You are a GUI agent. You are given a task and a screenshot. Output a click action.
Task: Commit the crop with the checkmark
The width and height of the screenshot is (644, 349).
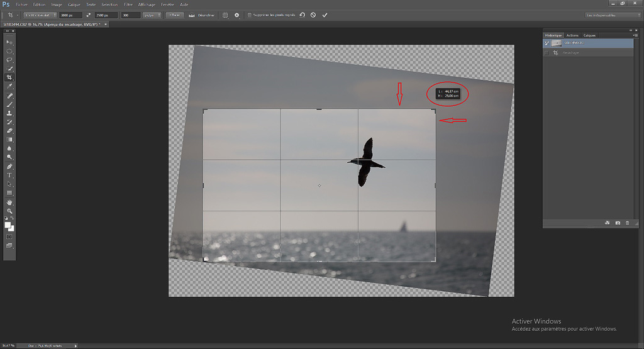click(325, 15)
